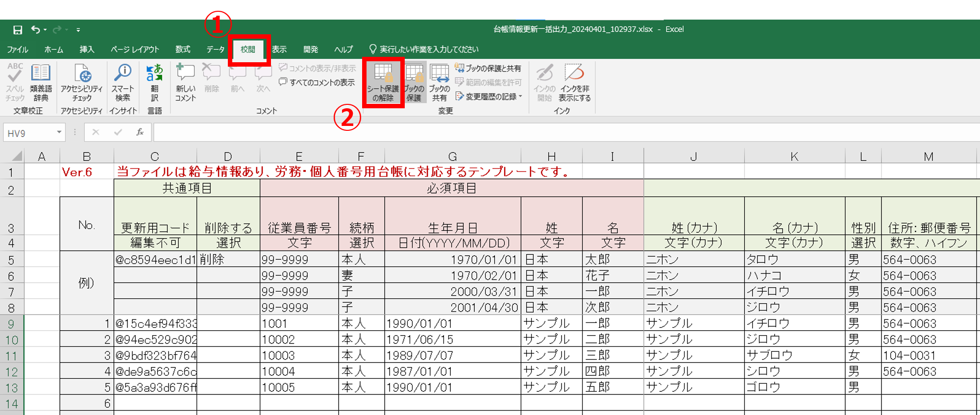Run スペルチェック spell check
This screenshot has height=415, width=980.
15,82
